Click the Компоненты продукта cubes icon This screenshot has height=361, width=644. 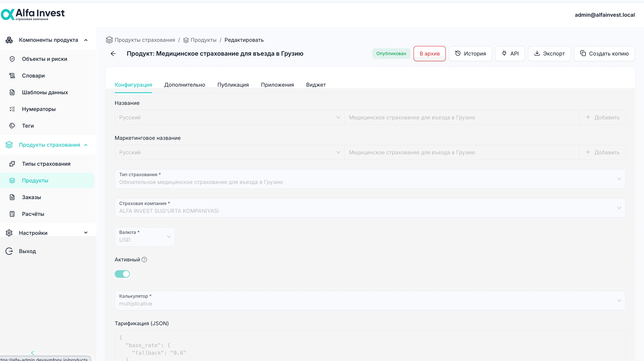tap(9, 40)
